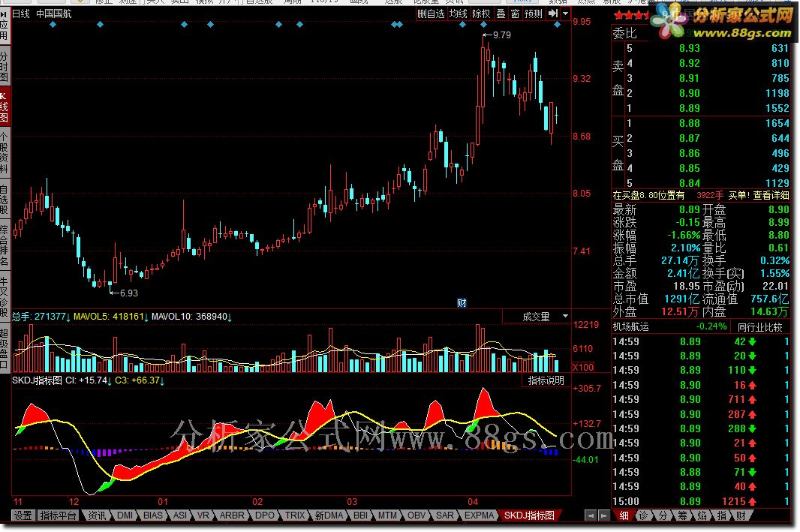This screenshot has height=532, width=800.
Task: Click buy level 1 price 8.88
Action: (x=689, y=124)
